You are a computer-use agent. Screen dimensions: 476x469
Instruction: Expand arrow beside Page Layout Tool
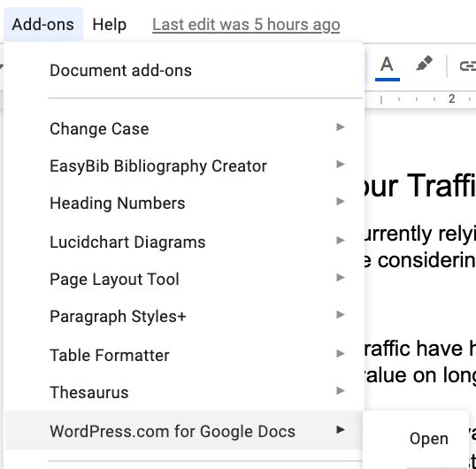click(341, 277)
